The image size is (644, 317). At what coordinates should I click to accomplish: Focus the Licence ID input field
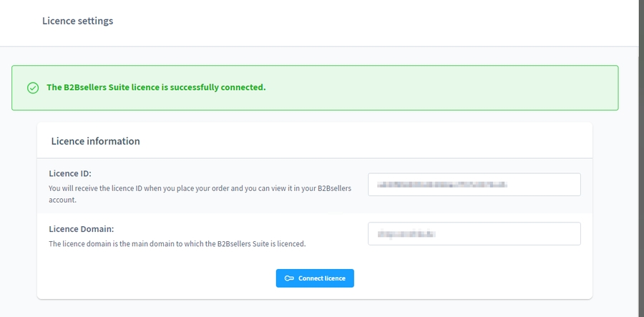(x=474, y=185)
